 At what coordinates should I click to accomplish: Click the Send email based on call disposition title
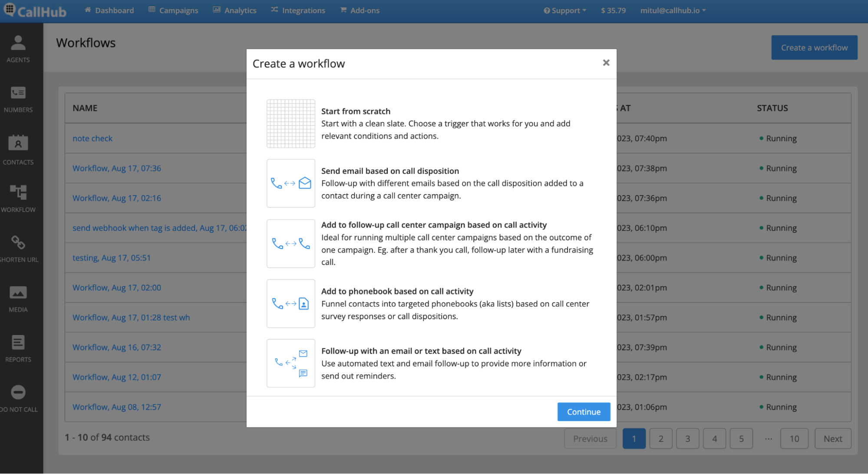(x=390, y=171)
